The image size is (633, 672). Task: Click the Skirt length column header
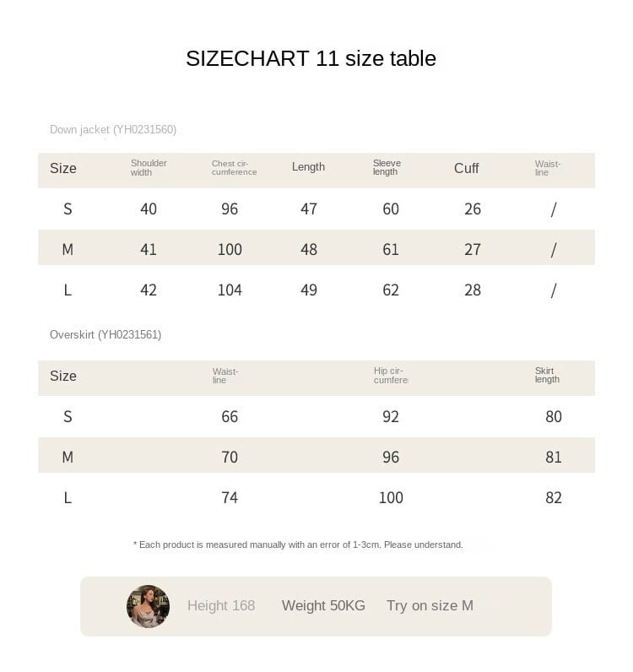click(547, 375)
